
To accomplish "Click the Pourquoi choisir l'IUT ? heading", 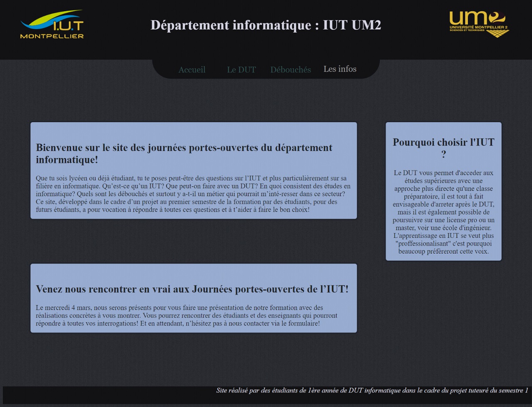I will coord(443,148).
